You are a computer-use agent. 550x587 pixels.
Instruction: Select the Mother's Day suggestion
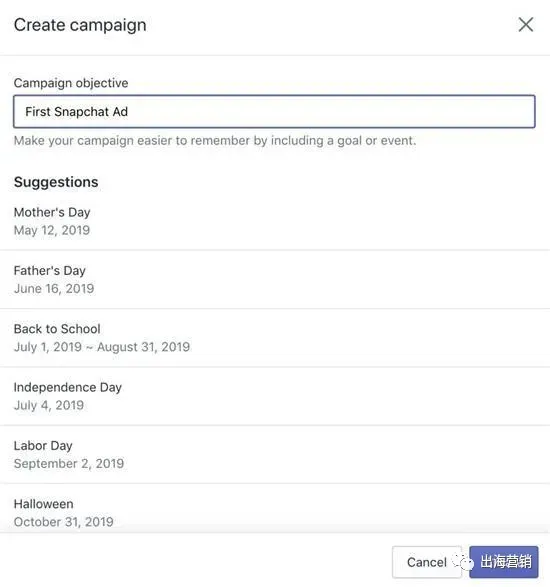click(x=275, y=221)
